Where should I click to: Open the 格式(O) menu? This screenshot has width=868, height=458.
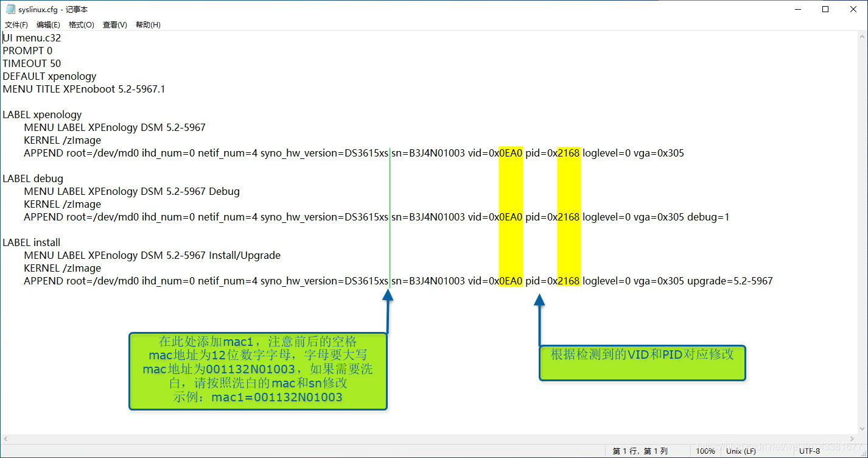tap(82, 25)
